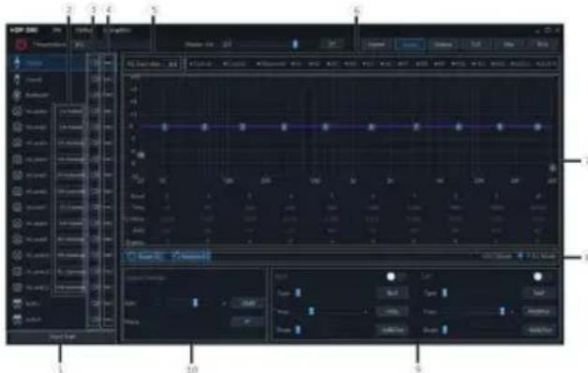Click the HPF Type slider handle
This screenshot has height=373, width=588.
tap(298, 292)
